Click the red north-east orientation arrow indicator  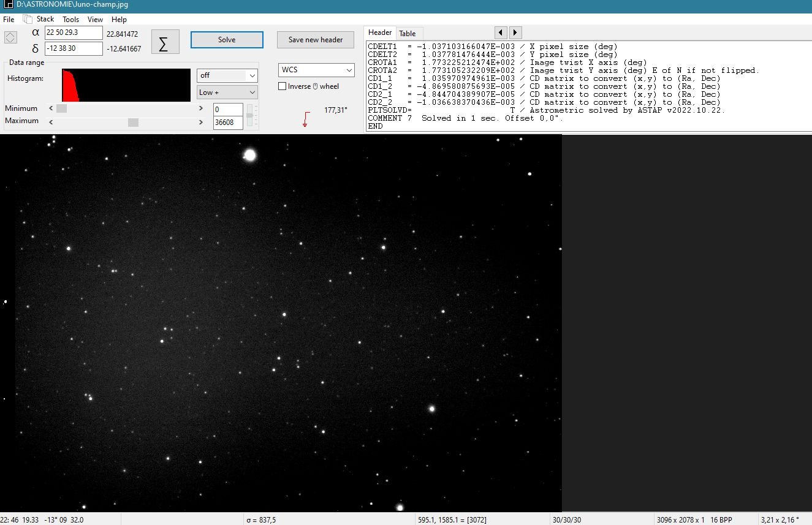pos(305,119)
